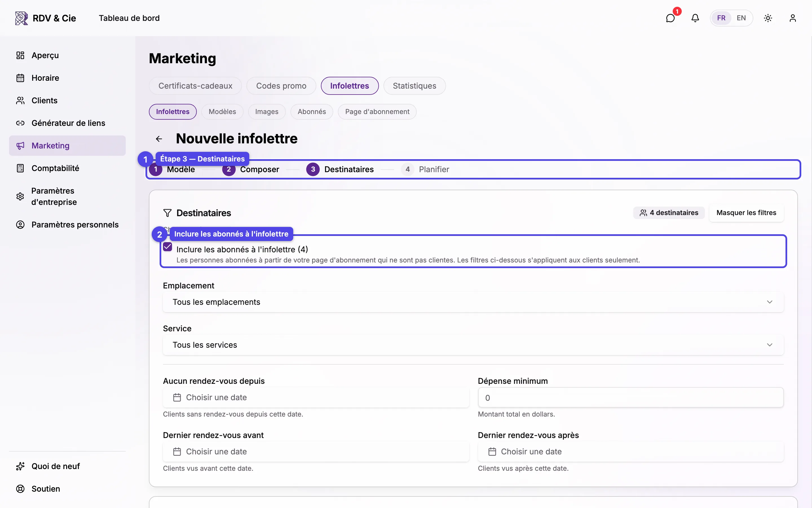Click the Dépense minimum input field
The width and height of the screenshot is (812, 508).
pos(630,397)
